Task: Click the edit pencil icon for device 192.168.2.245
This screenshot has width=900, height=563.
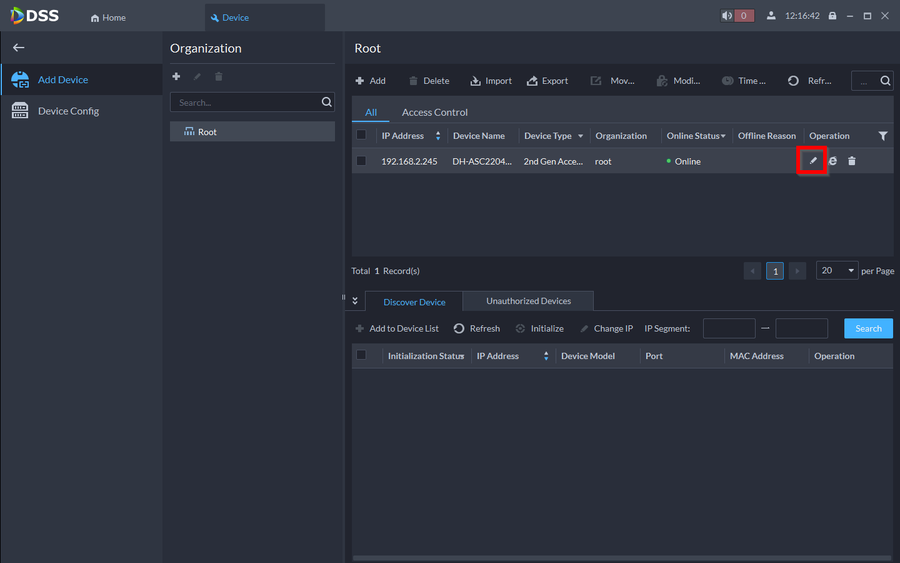Action: coord(813,161)
